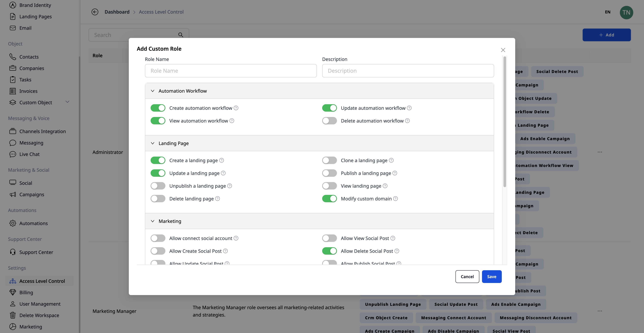This screenshot has width=644, height=333.
Task: Disable Allow Delete Social Post toggle
Action: tap(329, 251)
